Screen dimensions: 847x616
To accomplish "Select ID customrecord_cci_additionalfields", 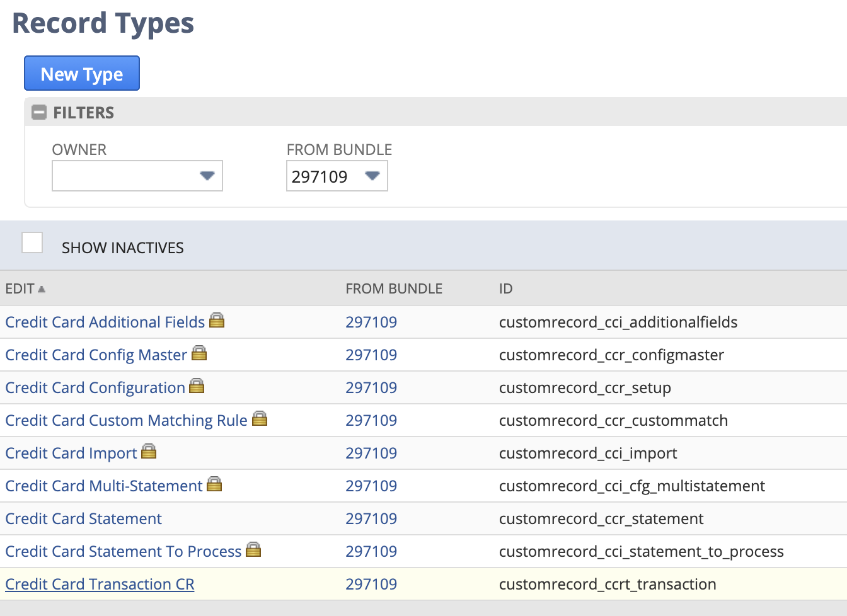I will click(618, 322).
